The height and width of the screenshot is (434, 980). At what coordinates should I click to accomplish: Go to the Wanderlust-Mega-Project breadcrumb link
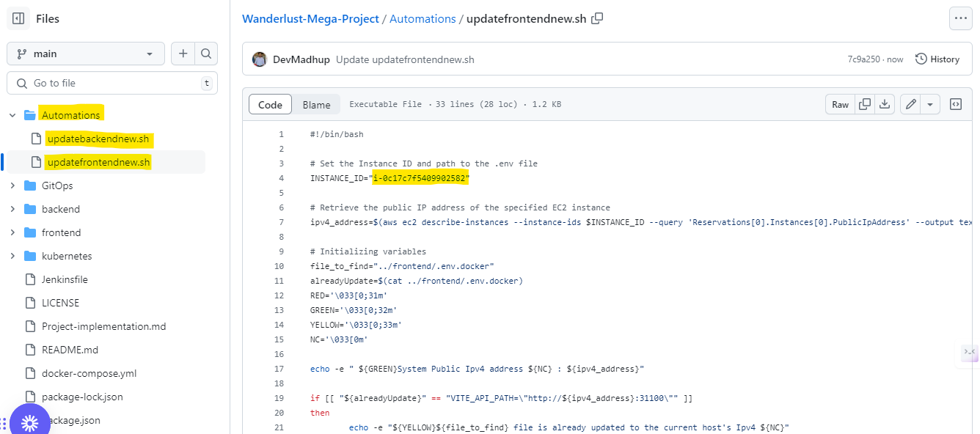(x=311, y=18)
